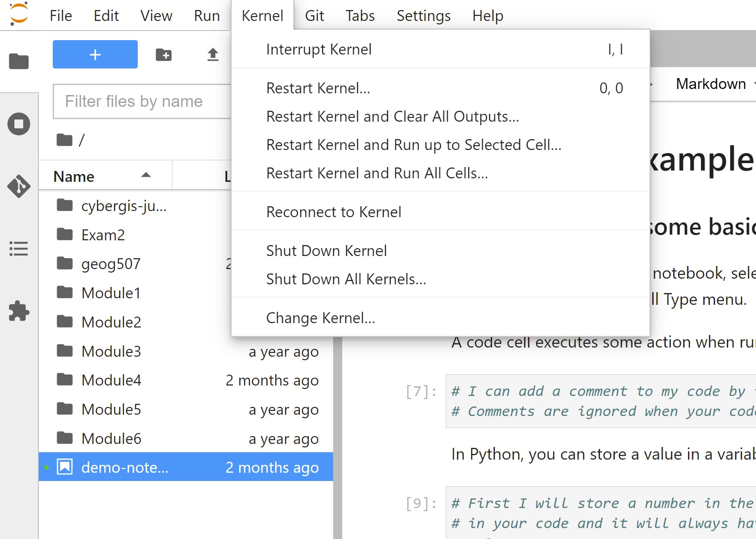Click the Filter files by name field
This screenshot has width=756, height=539.
point(142,102)
